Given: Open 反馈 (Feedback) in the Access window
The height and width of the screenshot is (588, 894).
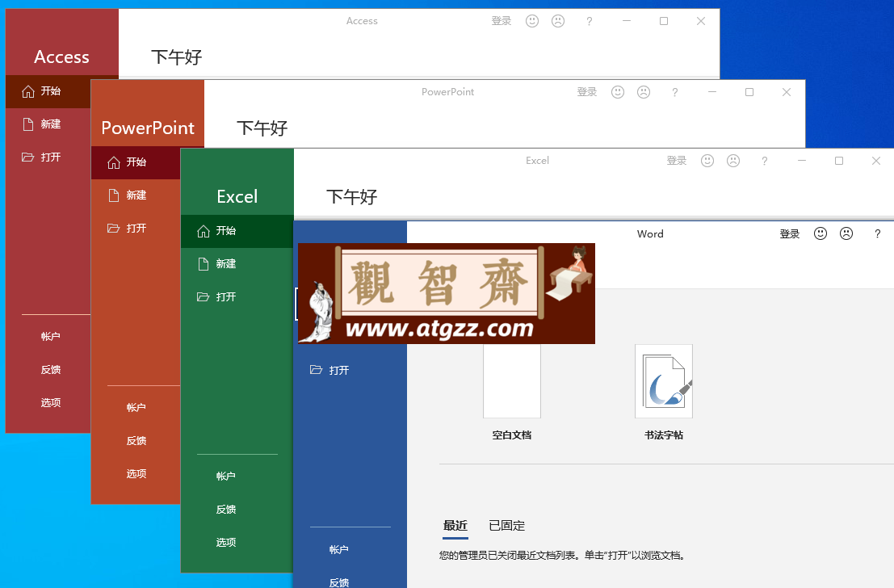Looking at the screenshot, I should pos(50,370).
